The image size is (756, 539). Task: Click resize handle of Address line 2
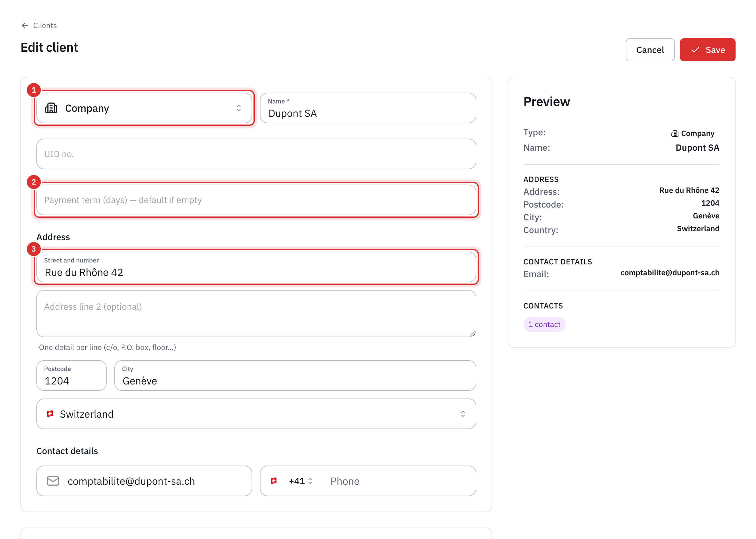click(x=473, y=334)
